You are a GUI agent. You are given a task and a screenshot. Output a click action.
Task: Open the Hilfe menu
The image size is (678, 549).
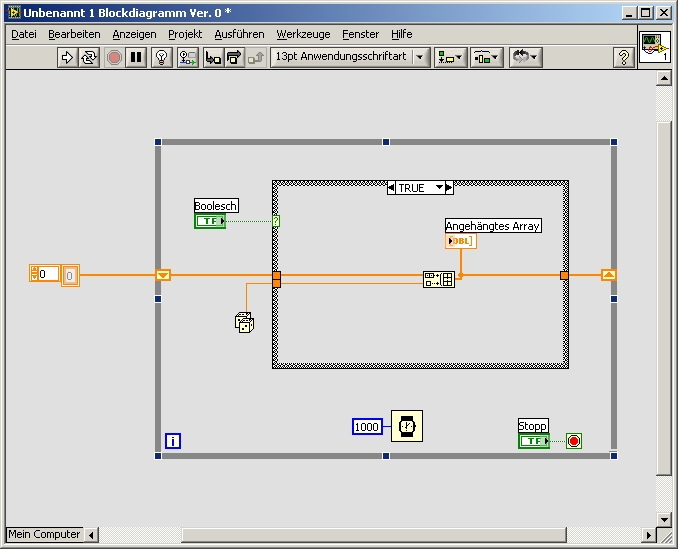tap(402, 34)
